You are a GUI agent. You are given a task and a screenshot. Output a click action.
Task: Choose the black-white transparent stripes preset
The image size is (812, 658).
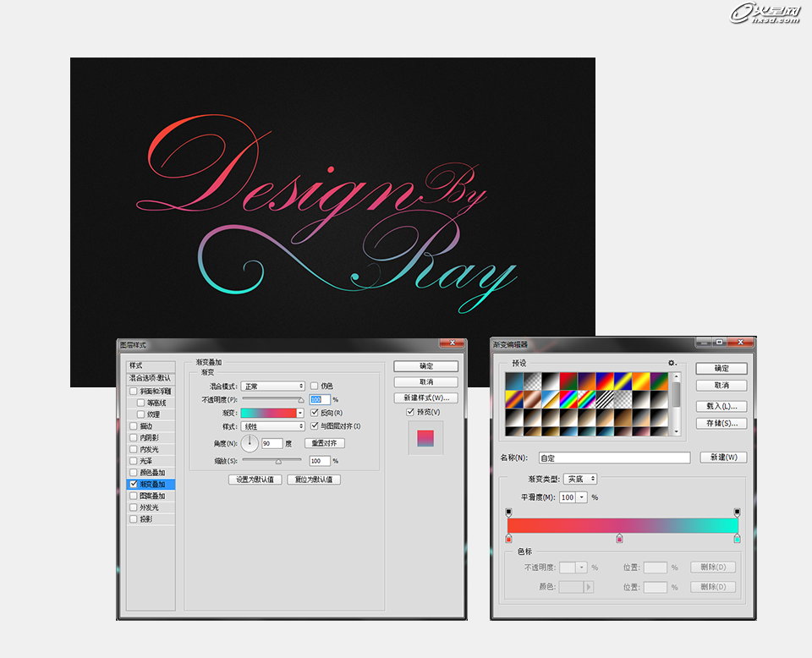pyautogui.click(x=605, y=400)
